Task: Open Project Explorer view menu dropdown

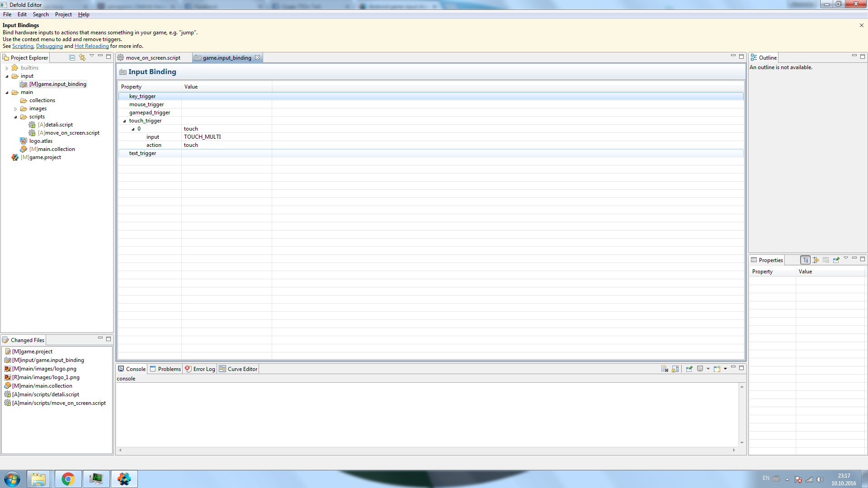Action: [92, 56]
